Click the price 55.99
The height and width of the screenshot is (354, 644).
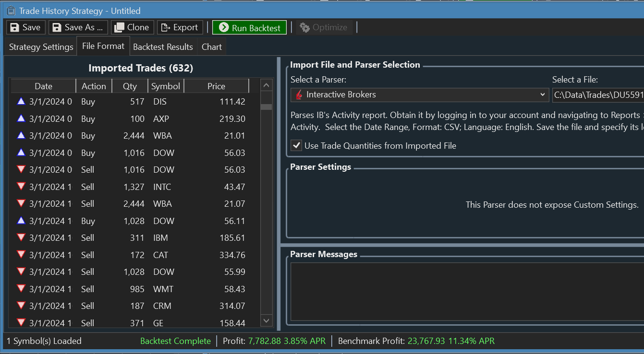click(x=235, y=272)
